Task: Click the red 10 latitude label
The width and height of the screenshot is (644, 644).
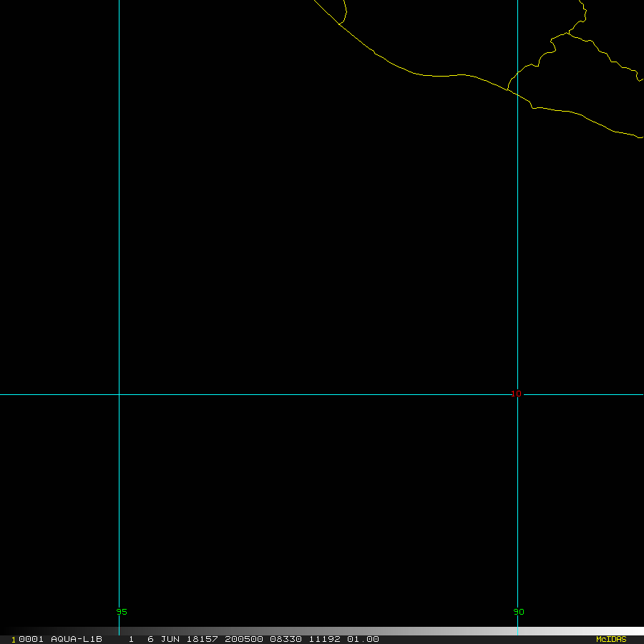Action: [x=517, y=394]
